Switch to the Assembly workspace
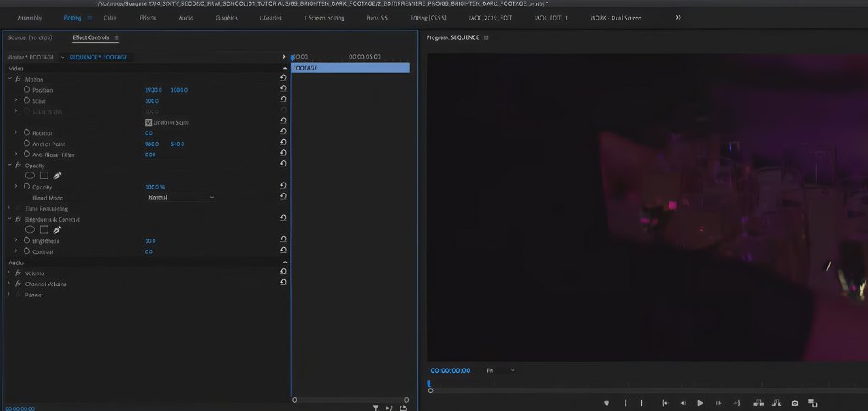Image resolution: width=868 pixels, height=411 pixels. pyautogui.click(x=30, y=18)
